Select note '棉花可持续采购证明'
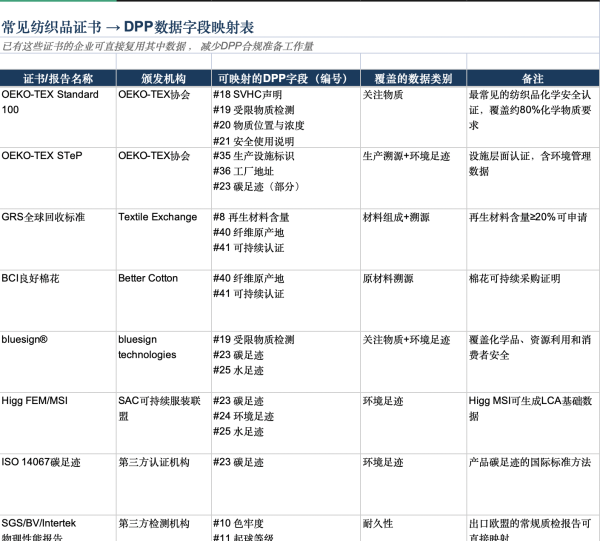Viewport: 600px width, 541px height. 533,301
